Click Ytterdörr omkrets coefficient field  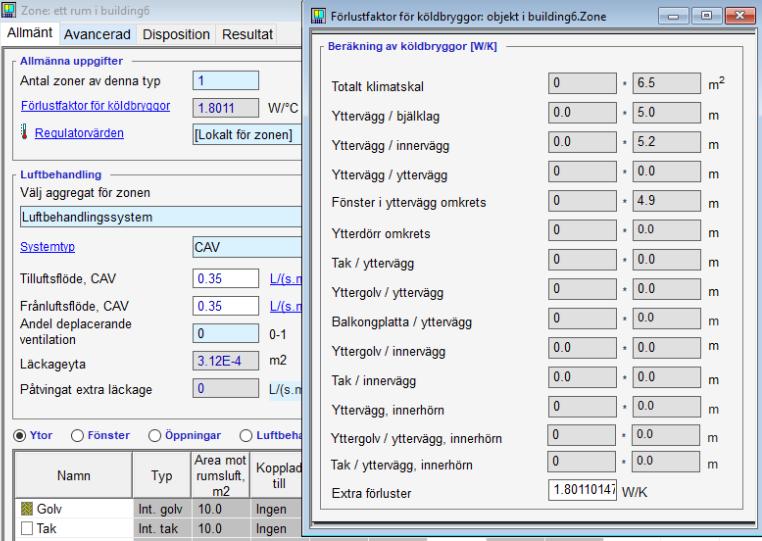(582, 230)
